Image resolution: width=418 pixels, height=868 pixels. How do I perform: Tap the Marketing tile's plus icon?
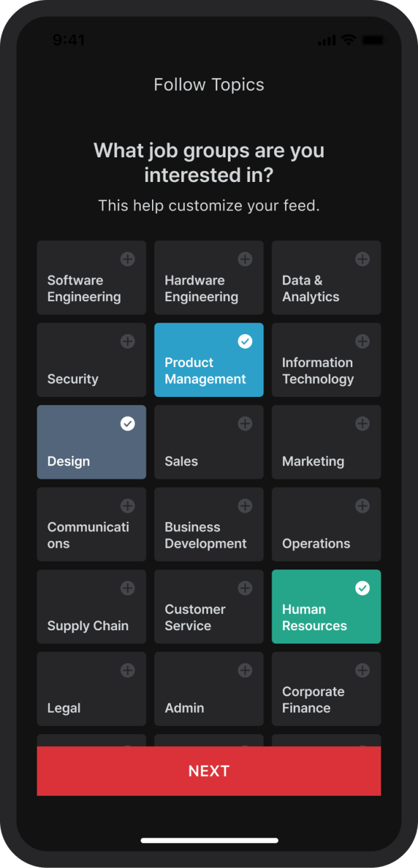(x=362, y=424)
